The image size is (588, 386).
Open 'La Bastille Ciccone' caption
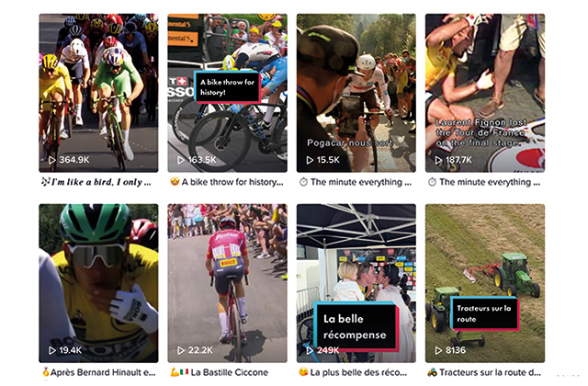tap(220, 372)
